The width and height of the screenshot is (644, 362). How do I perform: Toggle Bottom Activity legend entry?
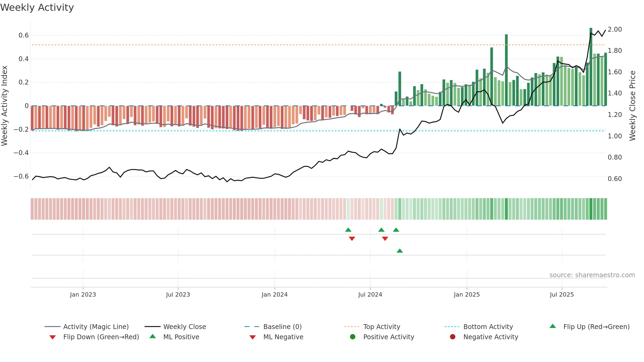[x=479, y=327]
